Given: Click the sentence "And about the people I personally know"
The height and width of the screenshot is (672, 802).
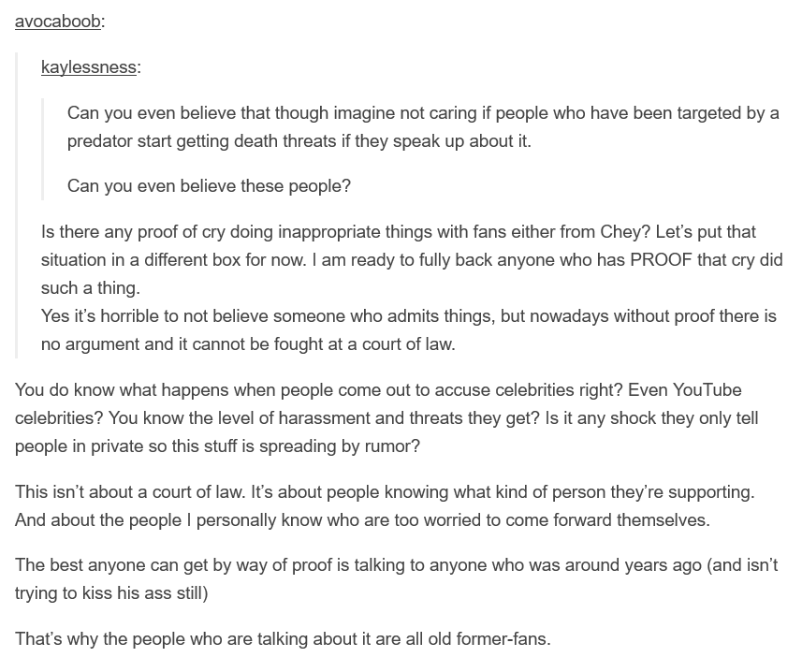Looking at the screenshot, I should [362, 520].
